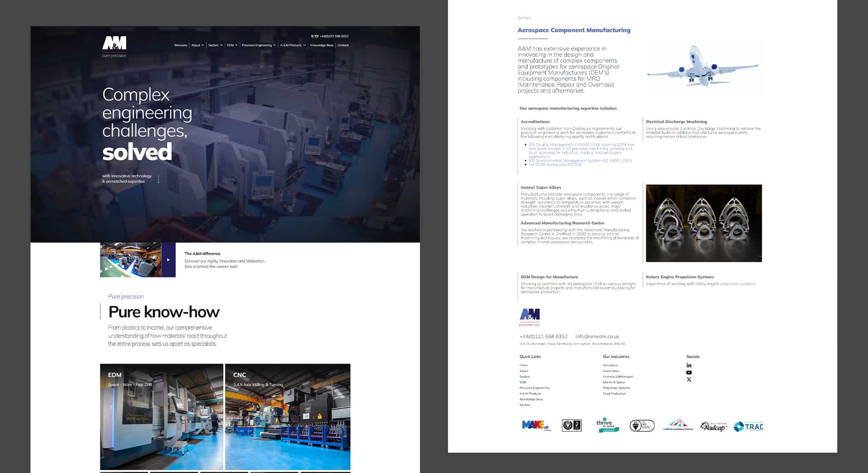Open the A & M Products dropdown
The height and width of the screenshot is (473, 868).
tap(292, 45)
